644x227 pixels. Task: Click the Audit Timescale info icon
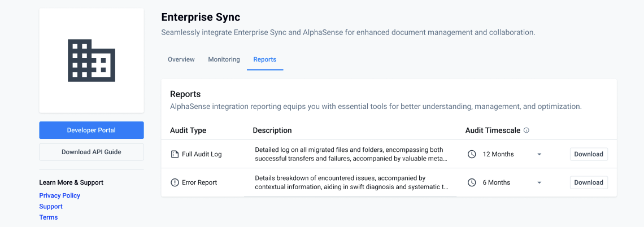pos(526,130)
